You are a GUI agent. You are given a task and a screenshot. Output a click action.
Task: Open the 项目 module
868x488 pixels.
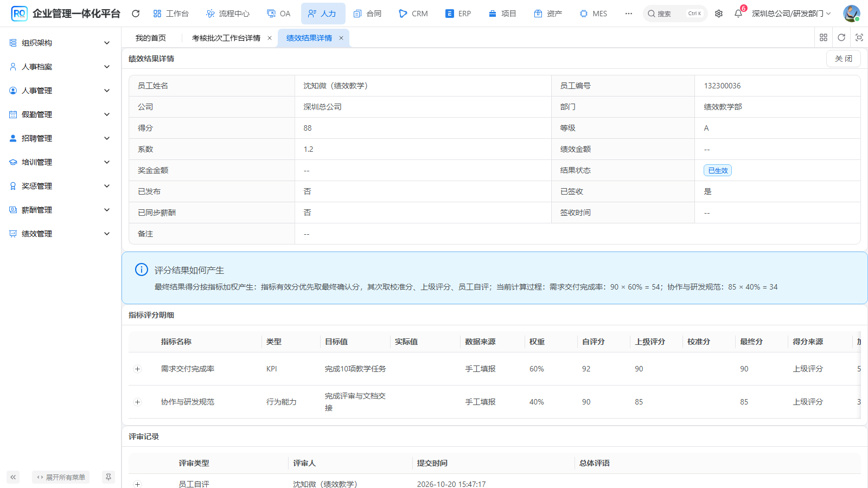tap(502, 14)
